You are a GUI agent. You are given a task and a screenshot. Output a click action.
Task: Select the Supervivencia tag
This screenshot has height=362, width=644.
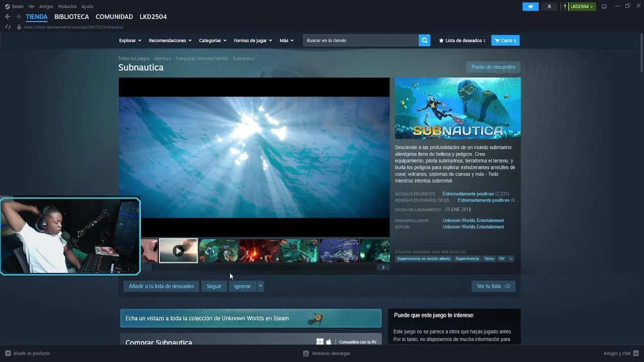467,258
